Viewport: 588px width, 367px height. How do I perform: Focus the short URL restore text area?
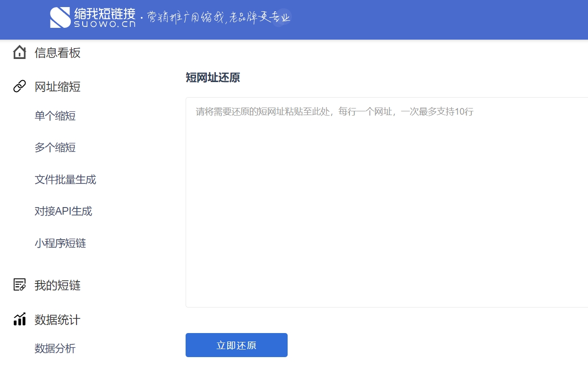point(386,203)
